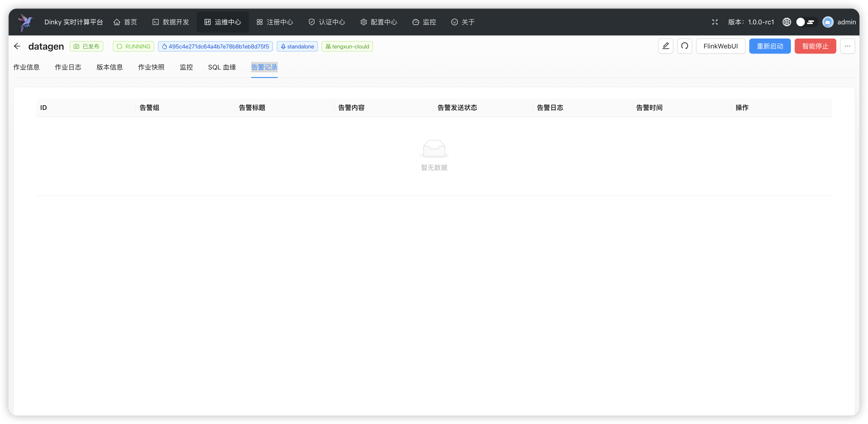Open the 首页 home menu
Viewport: 868px width, 424px height.
[x=125, y=22]
